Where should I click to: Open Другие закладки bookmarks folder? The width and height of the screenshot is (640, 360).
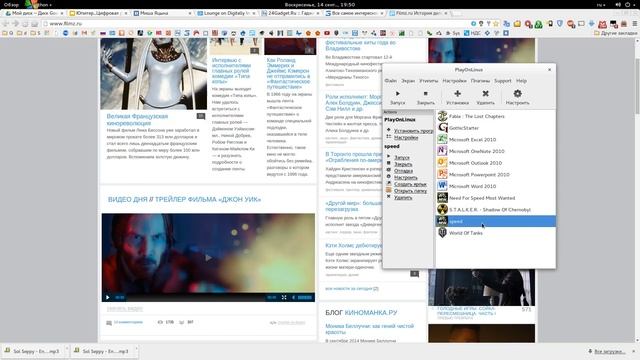point(616,33)
